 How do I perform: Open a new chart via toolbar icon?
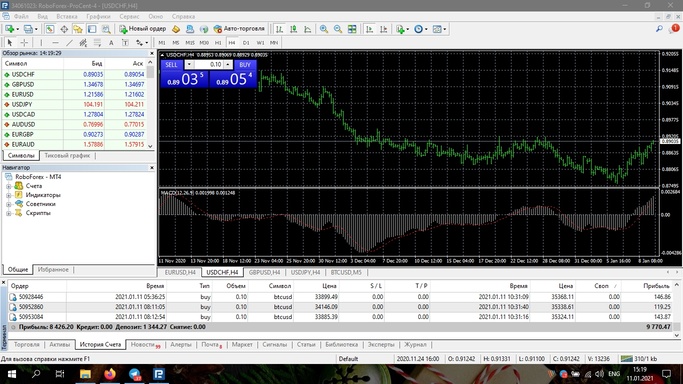pyautogui.click(x=10, y=29)
